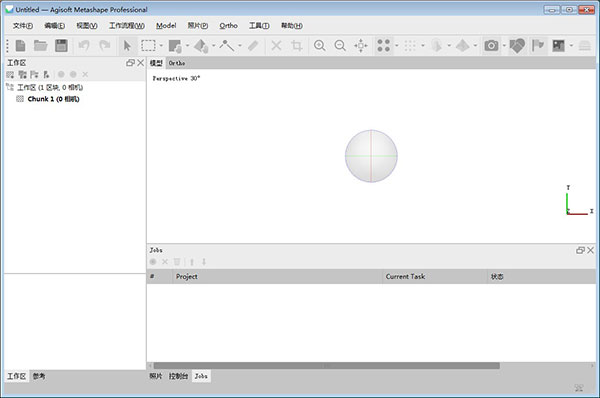
Task: Expand the tiled model options arrow
Action: point(475,46)
